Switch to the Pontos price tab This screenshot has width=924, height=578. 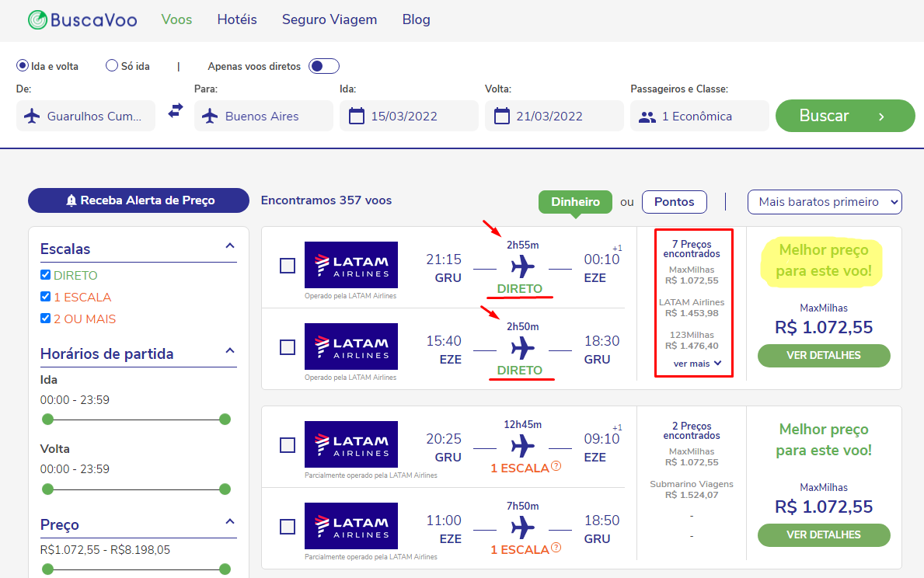point(674,202)
